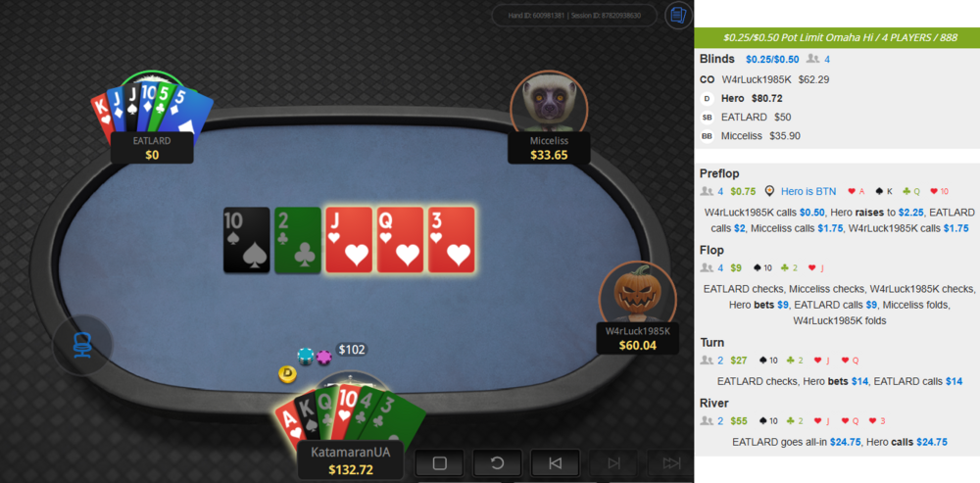Restart the hand replay
Screen dimensions: 980x483
(497, 463)
